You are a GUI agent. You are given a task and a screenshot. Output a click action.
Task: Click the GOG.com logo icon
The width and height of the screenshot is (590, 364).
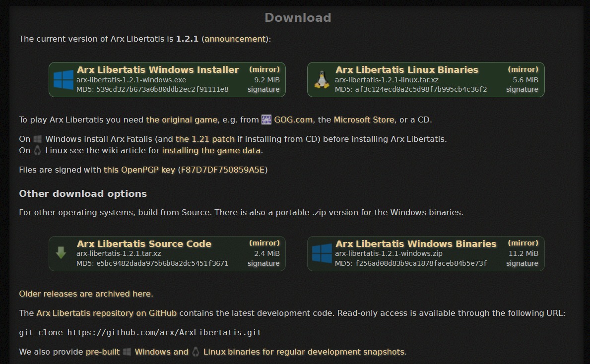[x=266, y=120]
